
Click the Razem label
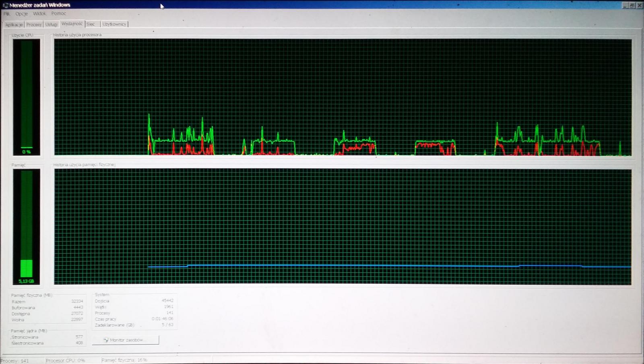click(x=19, y=302)
